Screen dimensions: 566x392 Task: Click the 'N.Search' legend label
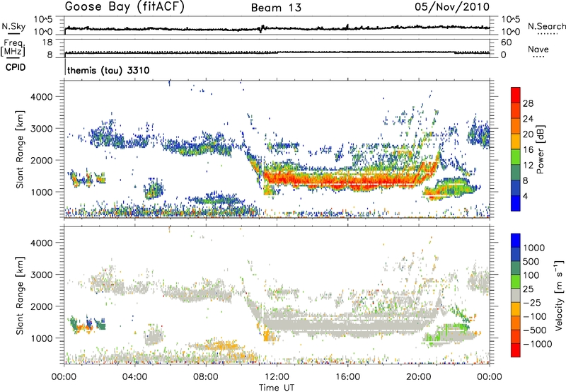[x=546, y=26]
